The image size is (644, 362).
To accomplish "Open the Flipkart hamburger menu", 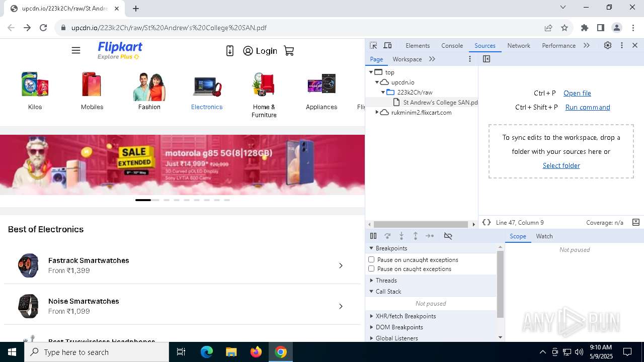I will [x=76, y=50].
